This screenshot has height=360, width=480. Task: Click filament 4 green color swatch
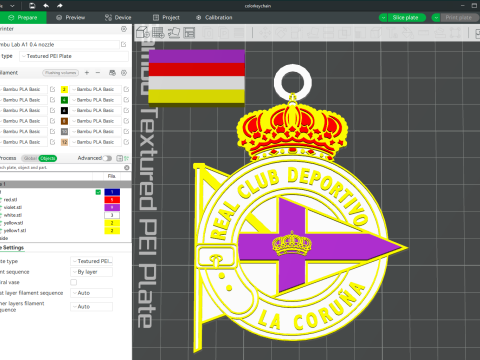pyautogui.click(x=64, y=100)
